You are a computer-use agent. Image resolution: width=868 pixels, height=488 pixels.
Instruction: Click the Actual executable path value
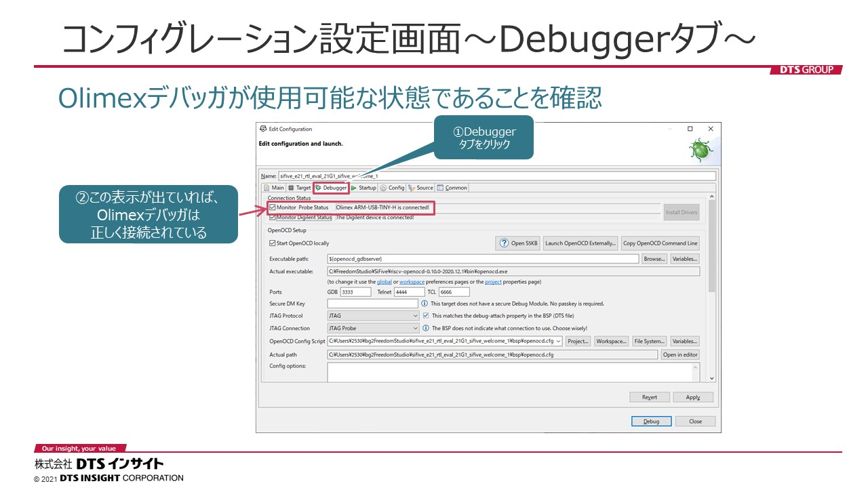[x=513, y=271]
